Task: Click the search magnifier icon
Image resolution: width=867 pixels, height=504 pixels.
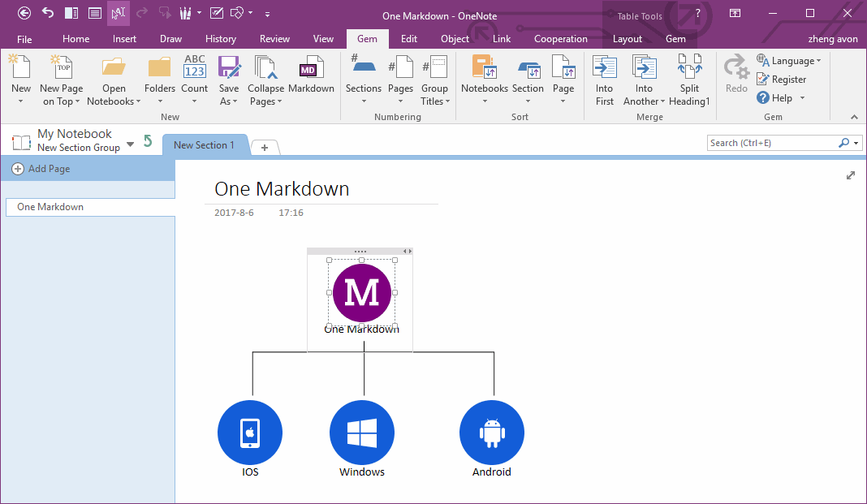Action: [x=843, y=143]
